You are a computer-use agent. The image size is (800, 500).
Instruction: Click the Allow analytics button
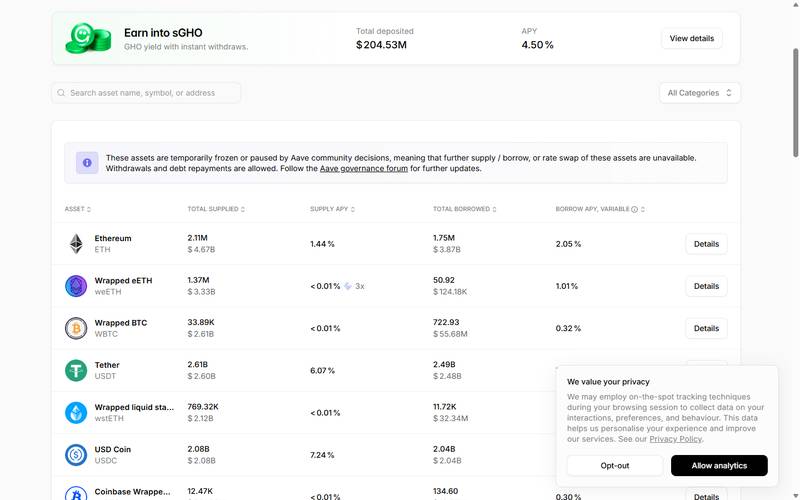719,465
